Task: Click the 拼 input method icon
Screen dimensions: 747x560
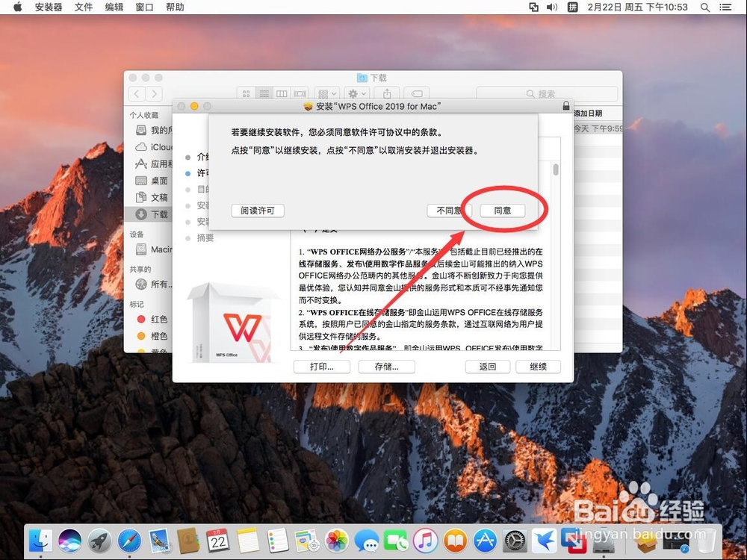Action: click(572, 7)
